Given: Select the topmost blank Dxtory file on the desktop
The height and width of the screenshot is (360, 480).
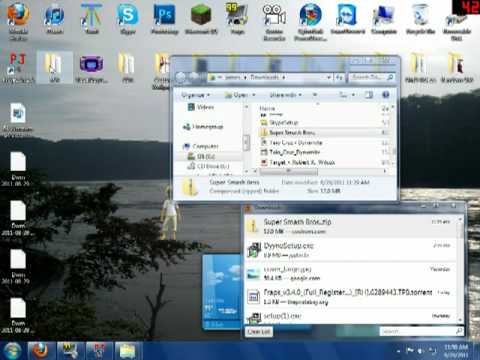Looking at the screenshot, I should pyautogui.click(x=18, y=169).
